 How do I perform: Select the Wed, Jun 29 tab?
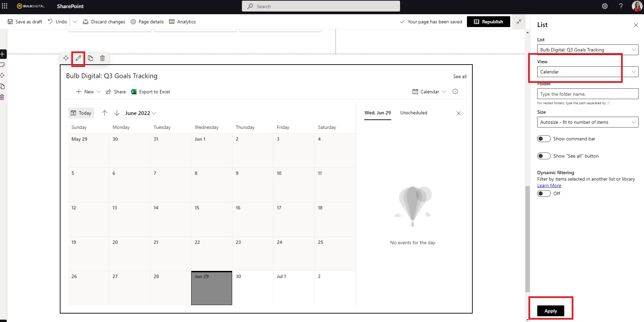[x=377, y=113]
